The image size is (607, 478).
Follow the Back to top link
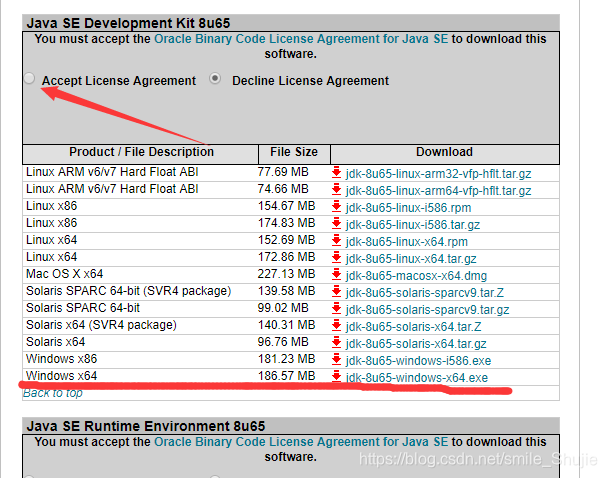pyautogui.click(x=53, y=393)
